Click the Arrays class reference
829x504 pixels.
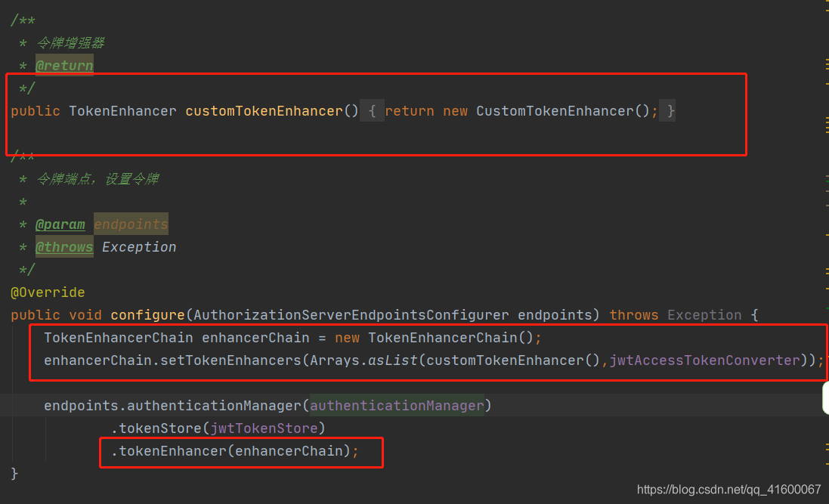point(335,360)
